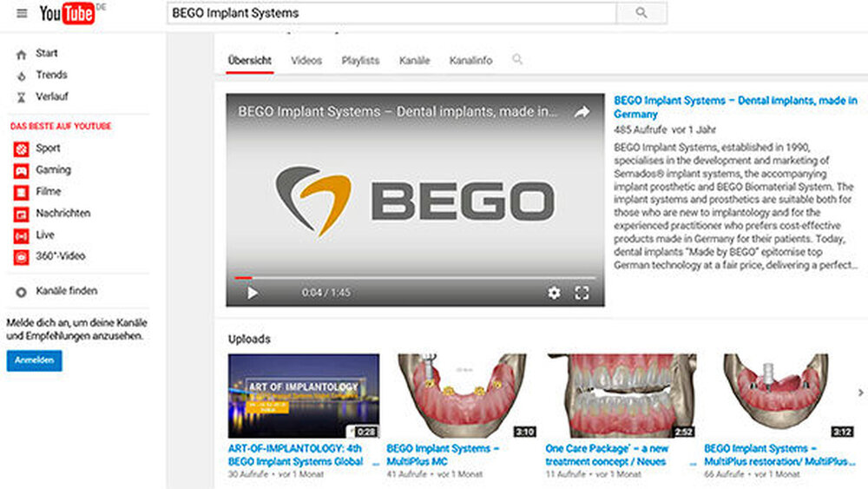
Task: Click the Anmelden sign-in button
Action: tap(34, 360)
